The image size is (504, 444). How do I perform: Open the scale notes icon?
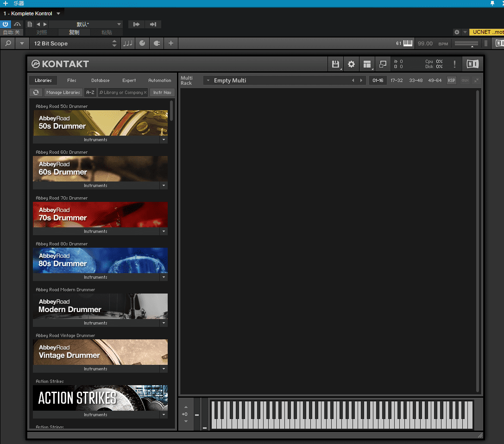128,43
